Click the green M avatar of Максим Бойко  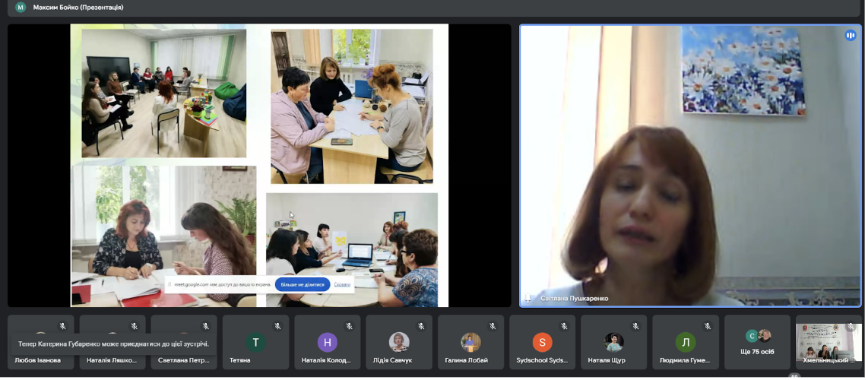tap(21, 7)
